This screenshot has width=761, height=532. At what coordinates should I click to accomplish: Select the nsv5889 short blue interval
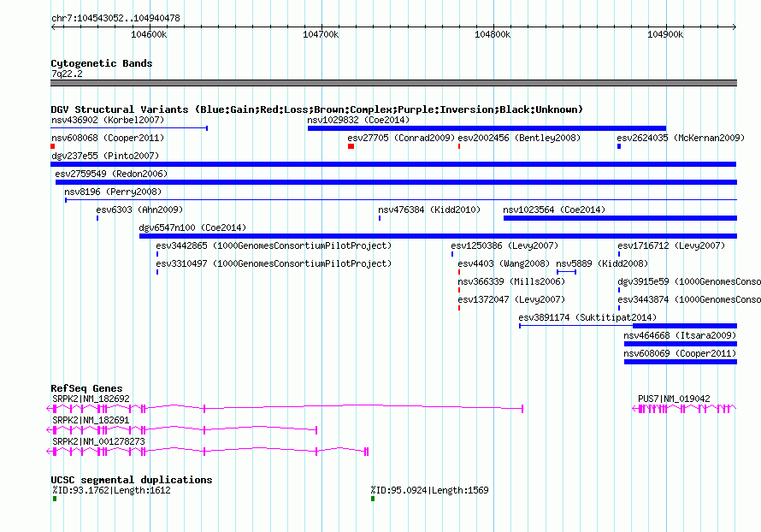click(566, 272)
